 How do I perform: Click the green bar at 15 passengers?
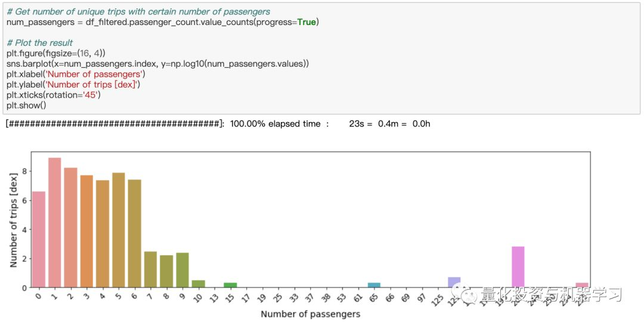(230, 285)
